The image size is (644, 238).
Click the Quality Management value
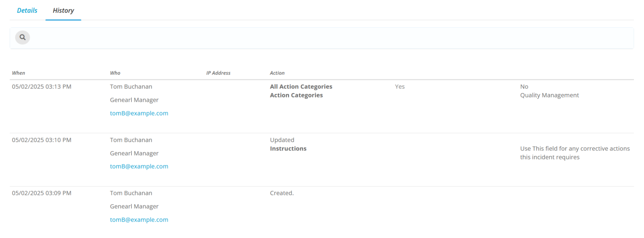[x=549, y=95]
